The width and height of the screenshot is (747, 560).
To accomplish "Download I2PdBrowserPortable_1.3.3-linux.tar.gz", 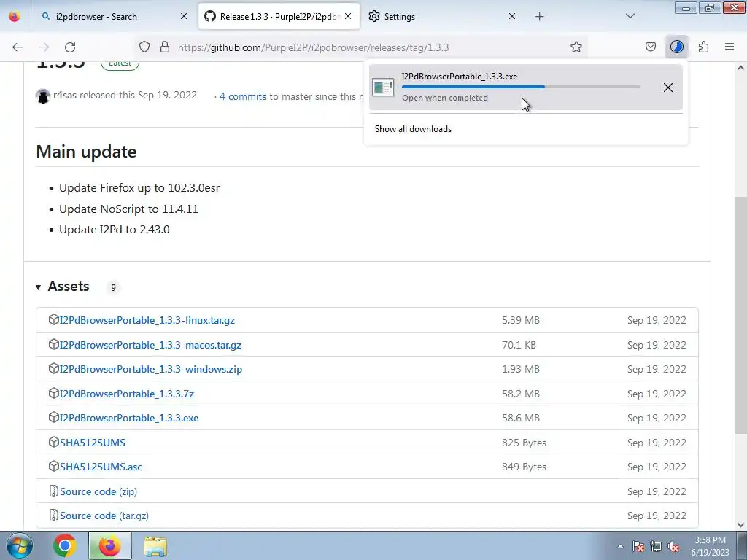I will pyautogui.click(x=147, y=320).
